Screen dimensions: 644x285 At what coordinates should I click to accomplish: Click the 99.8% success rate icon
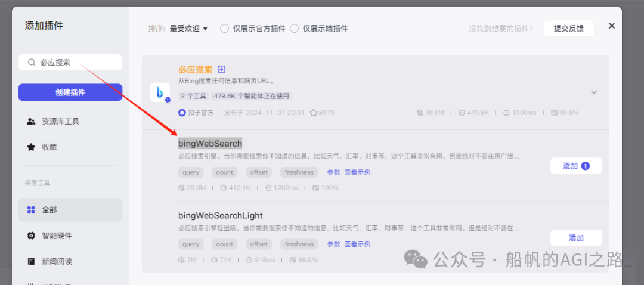554,113
